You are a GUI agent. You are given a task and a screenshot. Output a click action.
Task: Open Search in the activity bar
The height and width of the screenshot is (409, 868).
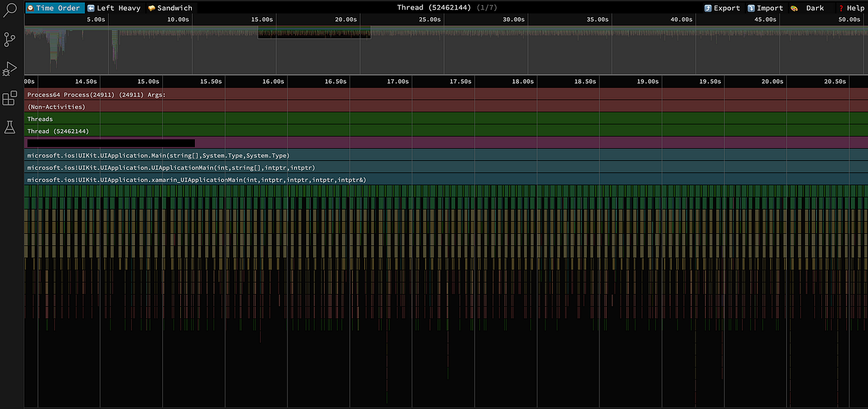10,10
